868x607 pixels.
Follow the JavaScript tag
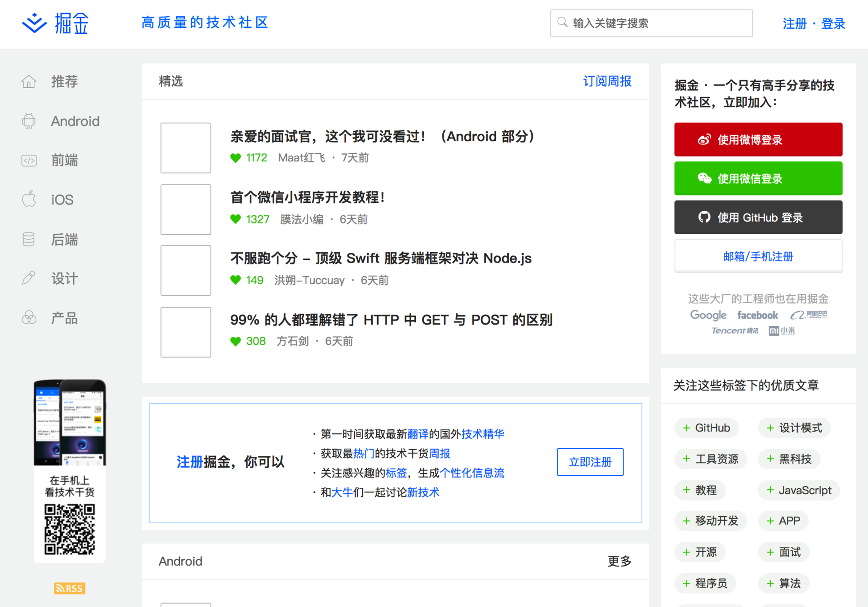coord(798,490)
